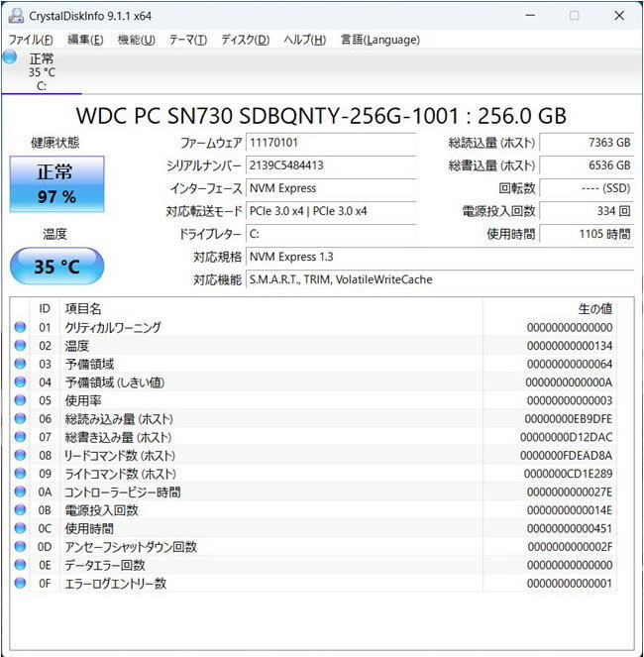
Task: Click the drive title WDC PC SN730 heading
Action: [x=321, y=116]
